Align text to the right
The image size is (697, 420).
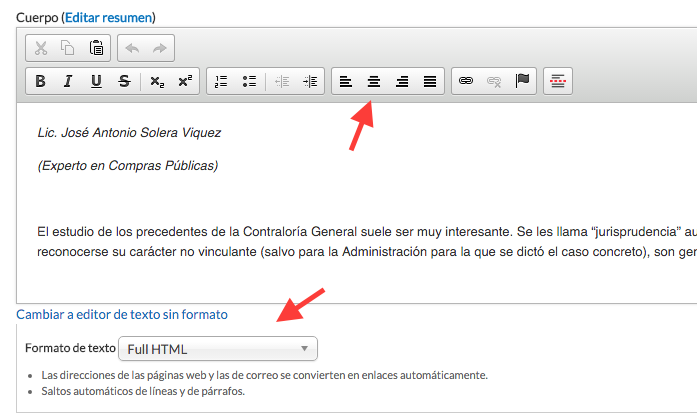click(x=402, y=82)
